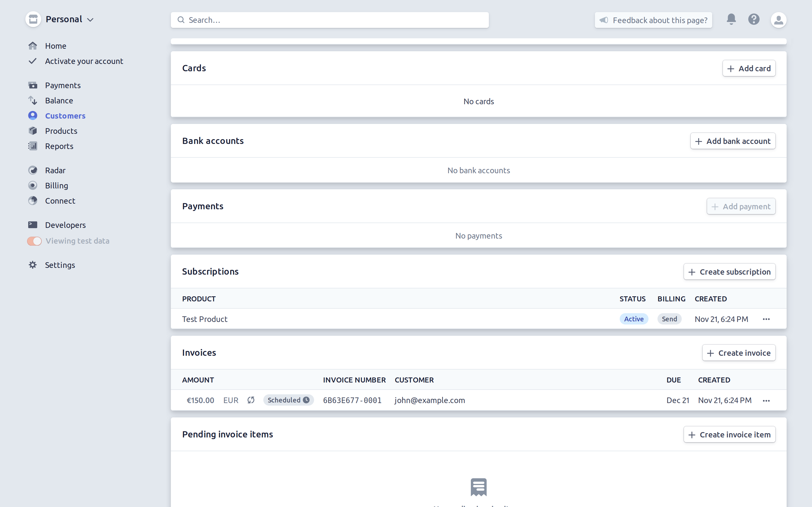812x507 pixels.
Task: Open the Payments section icon
Action: click(33, 85)
